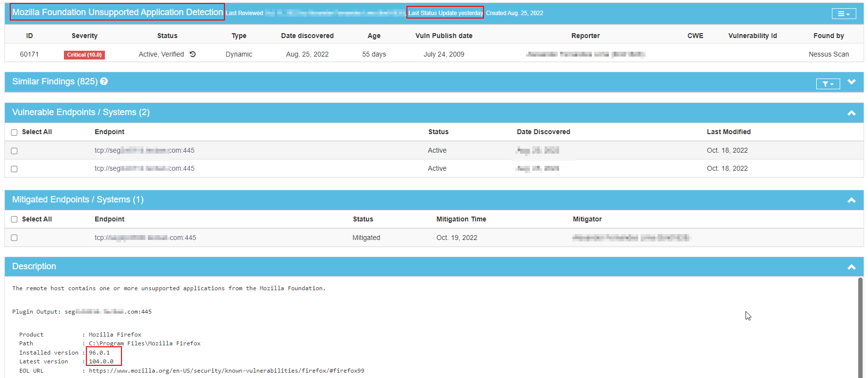Check Select All in Vulnerable Endpoints
This screenshot has height=378, width=868.
click(14, 132)
